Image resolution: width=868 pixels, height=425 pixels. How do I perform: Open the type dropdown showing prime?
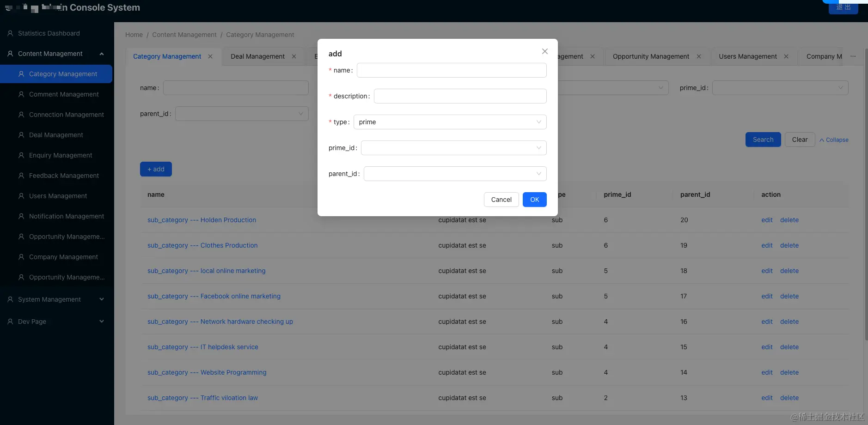(450, 122)
